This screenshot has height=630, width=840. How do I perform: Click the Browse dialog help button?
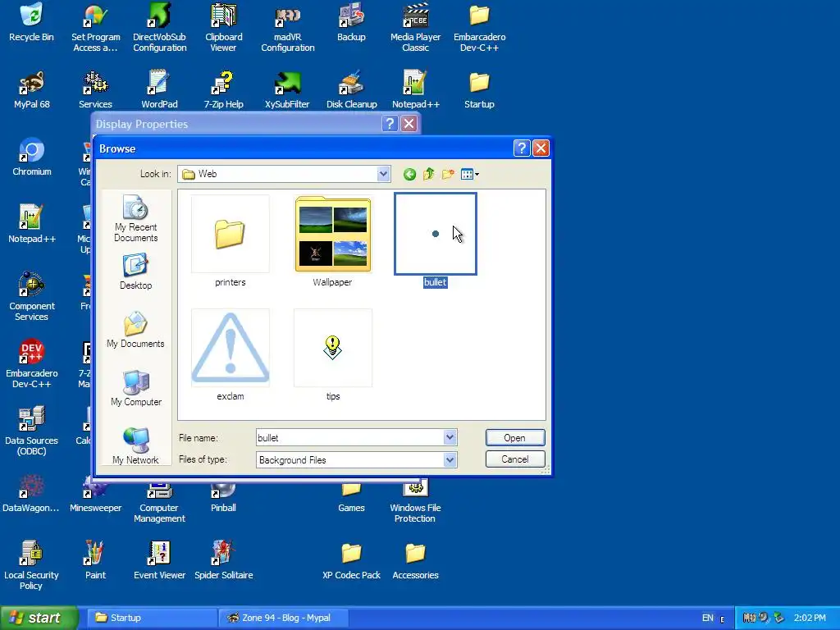[x=521, y=148]
